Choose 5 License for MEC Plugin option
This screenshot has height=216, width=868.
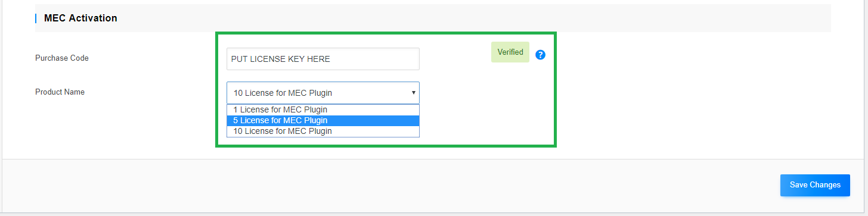[x=323, y=120]
